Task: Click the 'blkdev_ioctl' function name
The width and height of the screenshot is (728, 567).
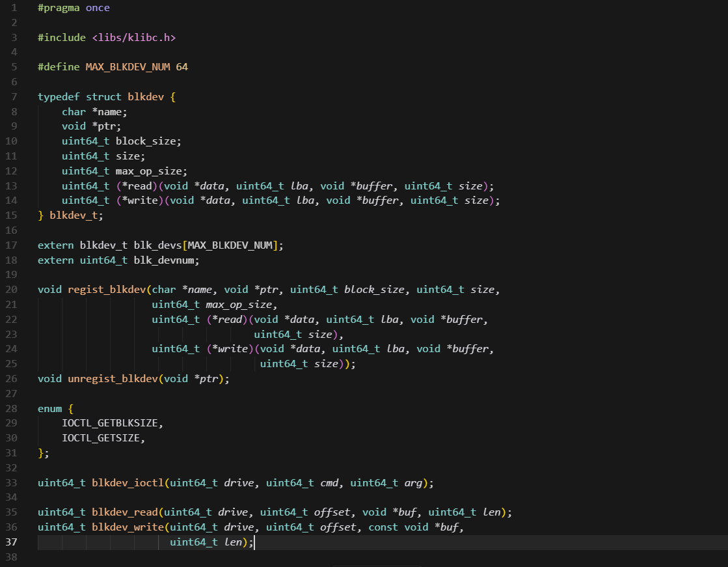Action: click(128, 483)
